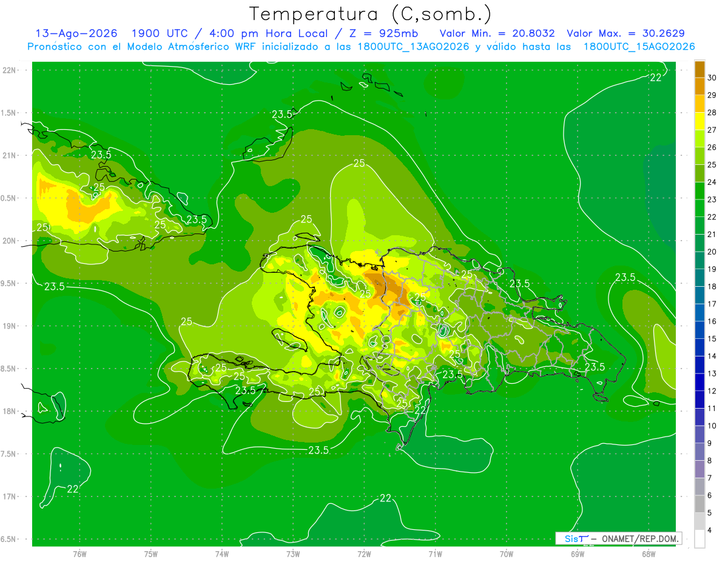Click the orange legend swatch between 29 and 30

(x=699, y=87)
